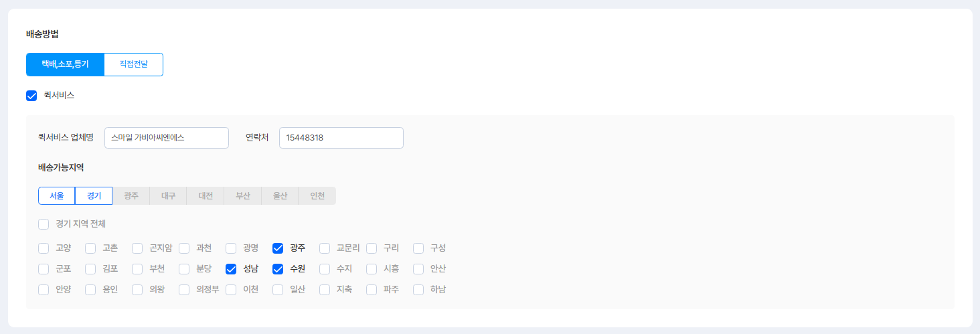Select the 직접전달 delivery option

click(x=133, y=64)
